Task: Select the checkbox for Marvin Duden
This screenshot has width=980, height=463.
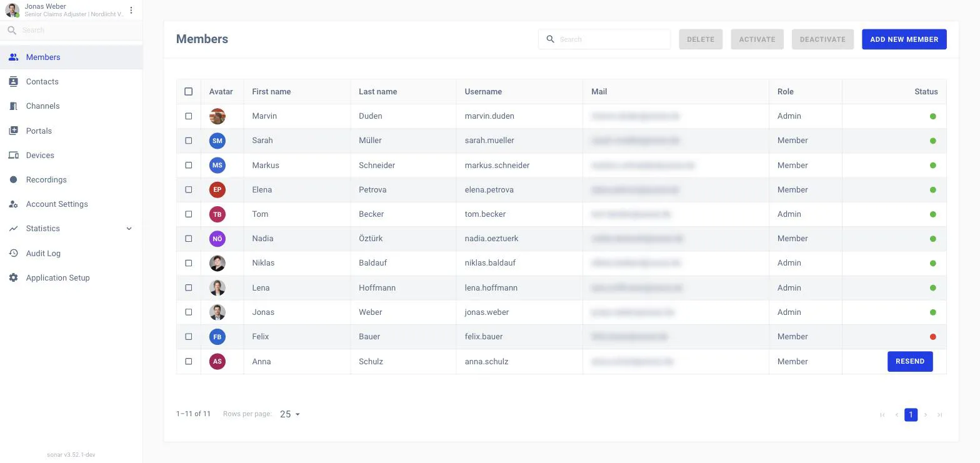Action: [x=189, y=116]
